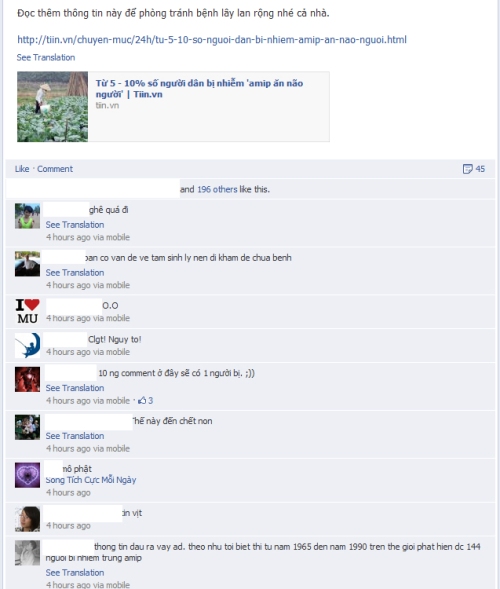Click the woman's face avatar near 'vịt' comment
The width and height of the screenshot is (500, 589).
27,519
